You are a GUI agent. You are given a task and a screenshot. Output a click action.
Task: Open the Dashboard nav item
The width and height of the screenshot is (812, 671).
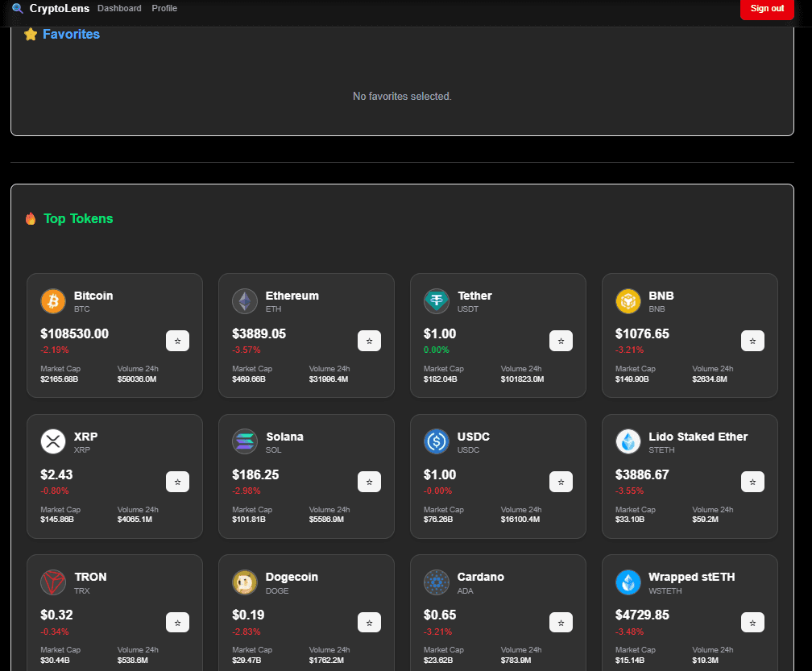click(x=119, y=8)
